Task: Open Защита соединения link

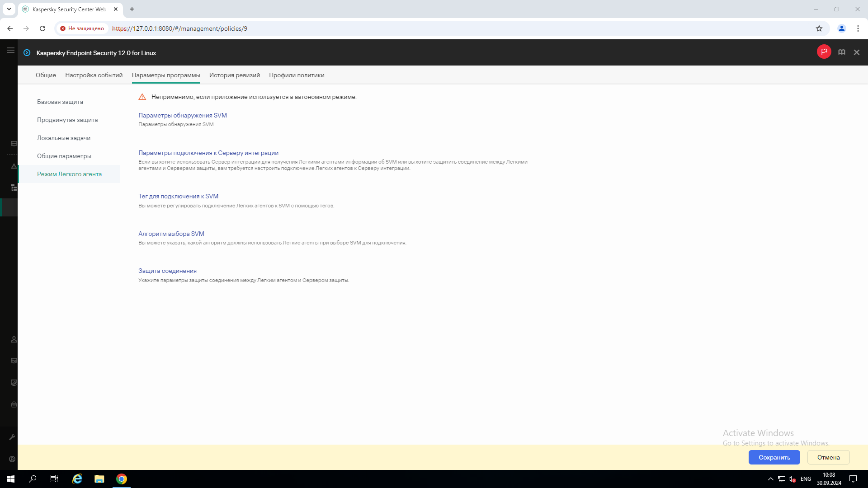Action: tap(167, 271)
